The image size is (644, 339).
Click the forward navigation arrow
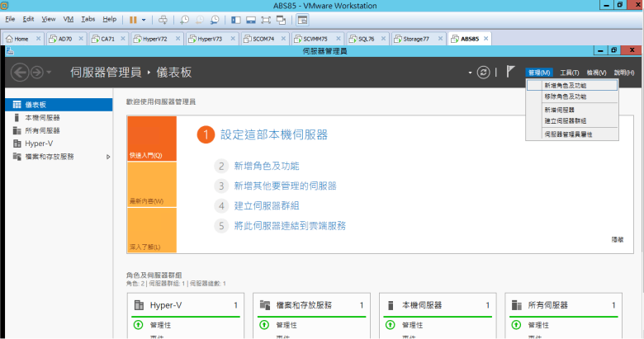(x=36, y=73)
